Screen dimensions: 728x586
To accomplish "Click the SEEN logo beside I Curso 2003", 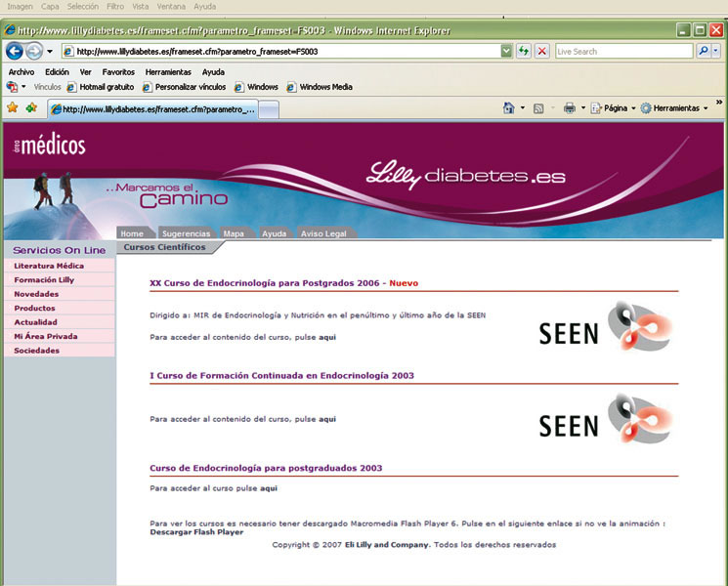I will [606, 419].
